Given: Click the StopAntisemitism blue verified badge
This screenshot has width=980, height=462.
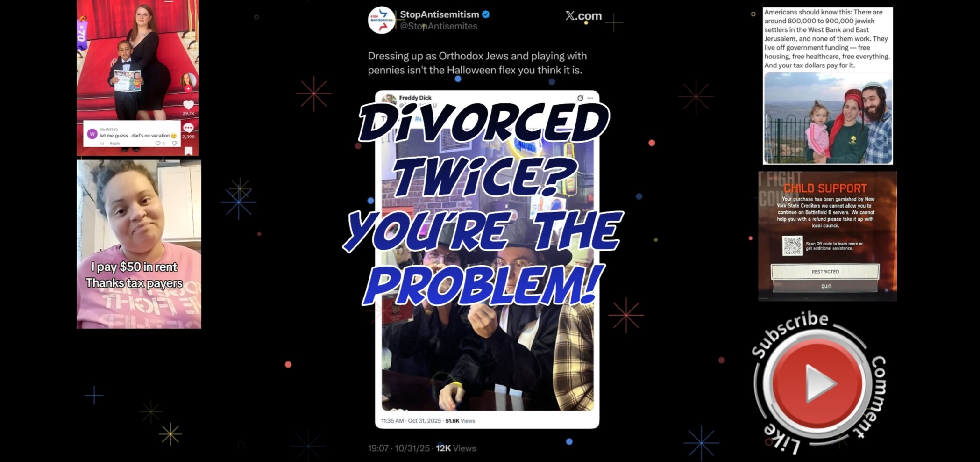Looking at the screenshot, I should (x=486, y=14).
